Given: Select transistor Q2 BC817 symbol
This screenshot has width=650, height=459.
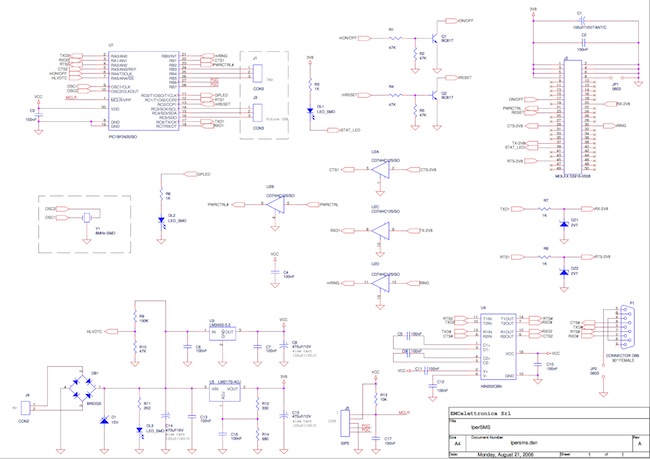Looking at the screenshot, I should point(435,95).
